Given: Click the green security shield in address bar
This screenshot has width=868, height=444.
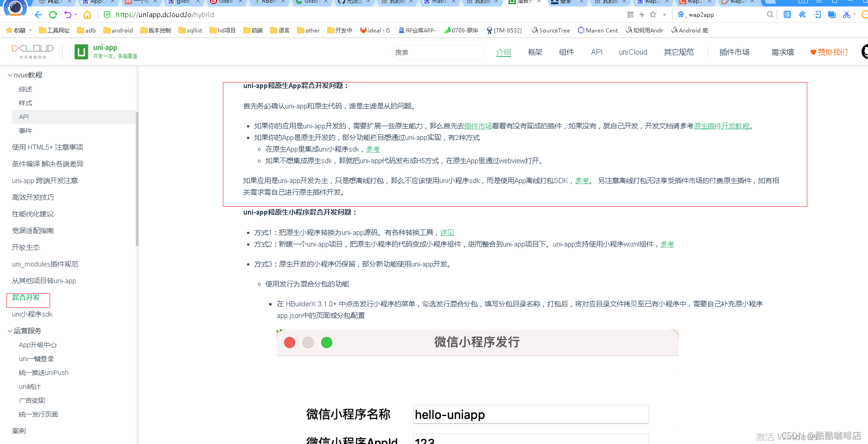Looking at the screenshot, I should [x=107, y=15].
